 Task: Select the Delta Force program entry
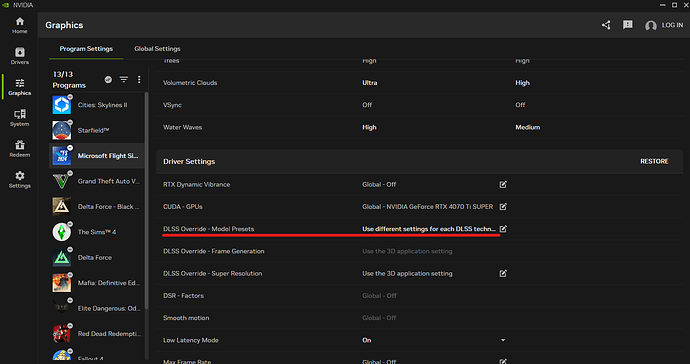97,257
